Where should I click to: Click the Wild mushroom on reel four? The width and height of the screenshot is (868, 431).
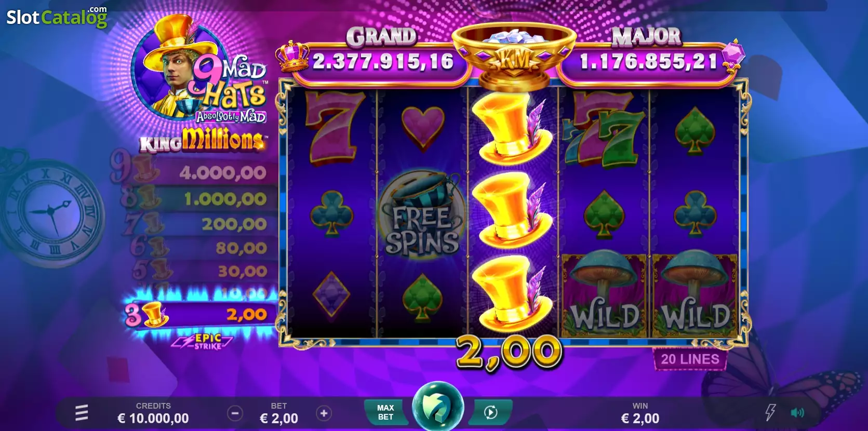(x=603, y=295)
